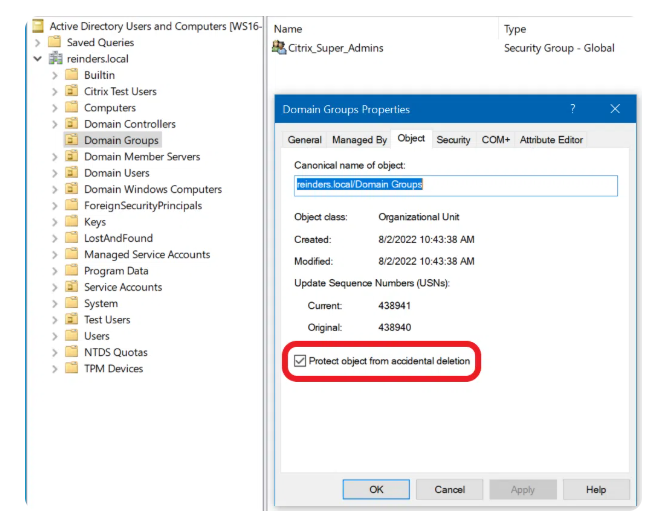Click the reinders.local domain icon
Viewport: 671px width, 527px height.
tap(55, 59)
